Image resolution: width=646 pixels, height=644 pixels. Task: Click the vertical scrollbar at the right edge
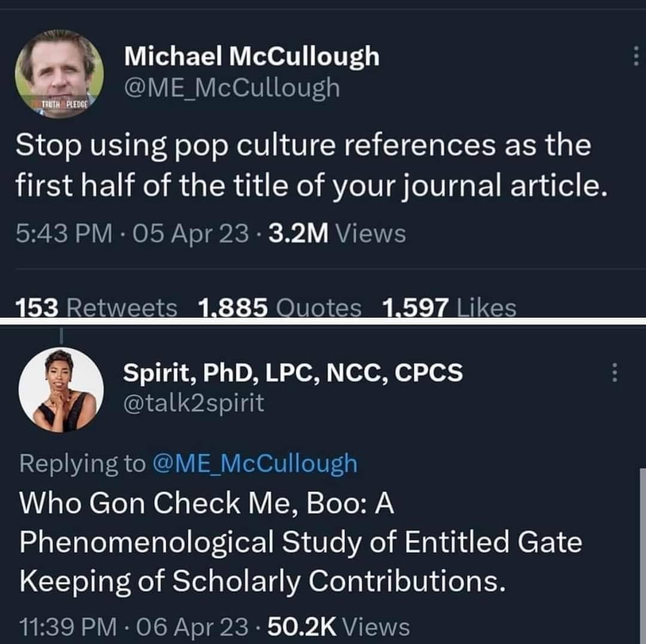[x=642, y=556]
